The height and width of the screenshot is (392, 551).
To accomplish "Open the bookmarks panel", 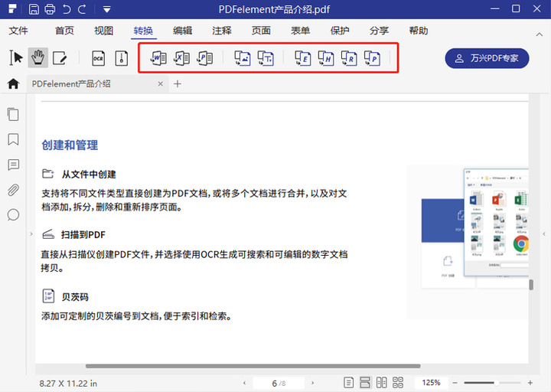I will point(13,139).
